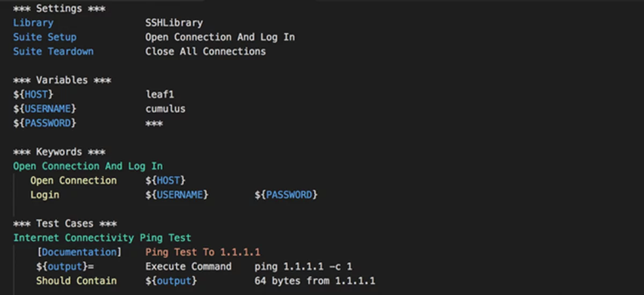The width and height of the screenshot is (644, 295).
Task: Click the orange Ping Test To 1.1.1.1 text
Action: coord(202,252)
